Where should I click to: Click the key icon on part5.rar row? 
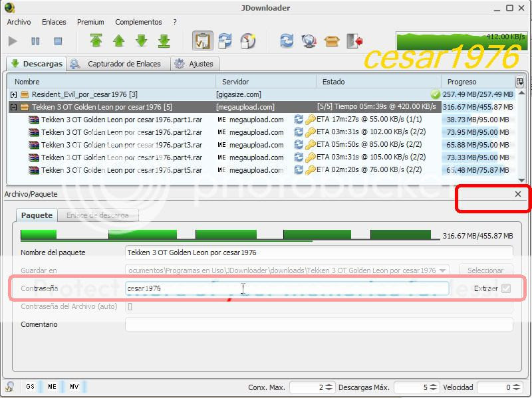tap(310, 170)
